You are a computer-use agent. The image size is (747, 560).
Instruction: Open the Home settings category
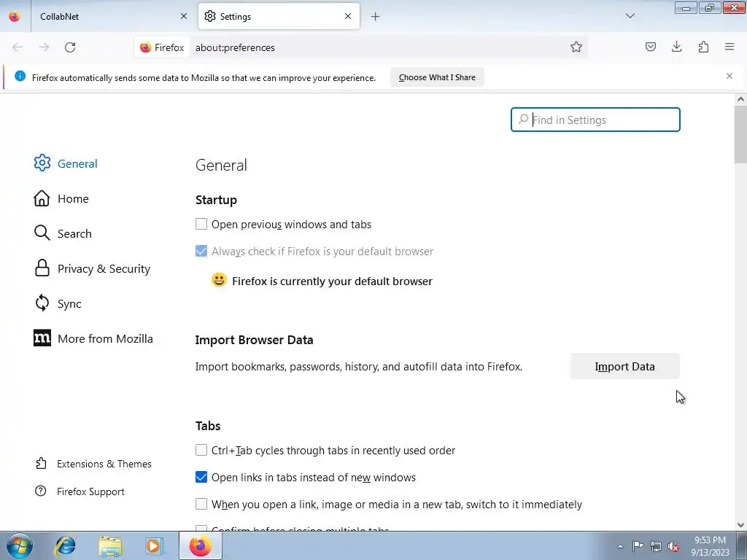(61, 198)
